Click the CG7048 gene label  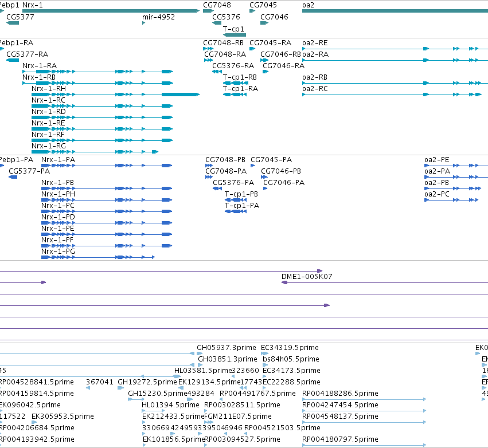(217, 5)
